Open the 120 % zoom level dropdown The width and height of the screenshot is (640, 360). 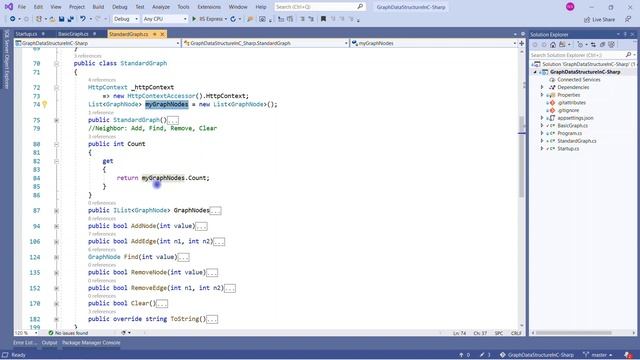27,333
